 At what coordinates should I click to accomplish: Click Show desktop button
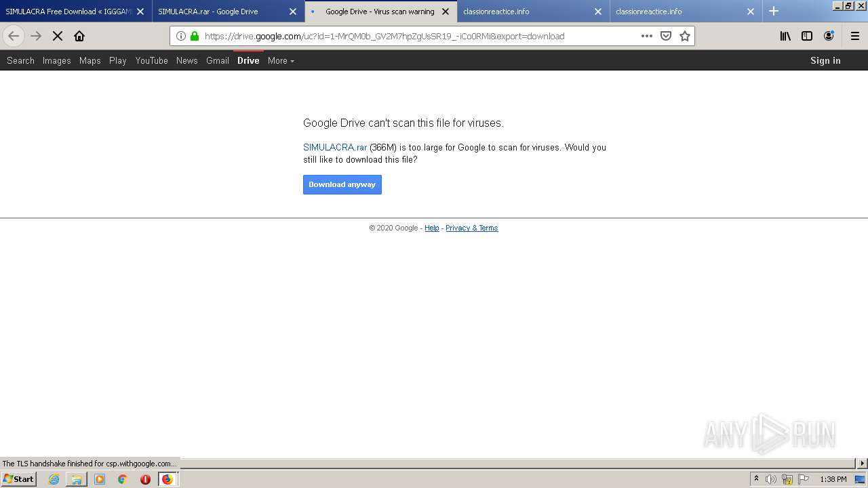(x=861, y=479)
